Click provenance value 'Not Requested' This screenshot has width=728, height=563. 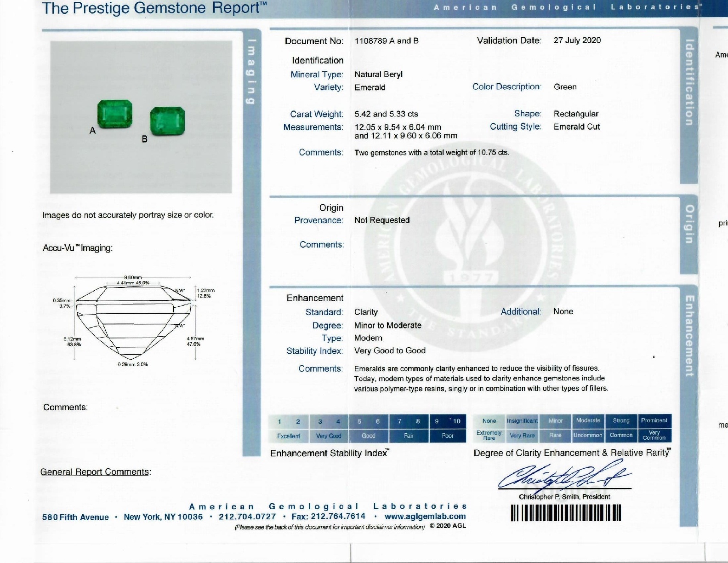pos(382,220)
